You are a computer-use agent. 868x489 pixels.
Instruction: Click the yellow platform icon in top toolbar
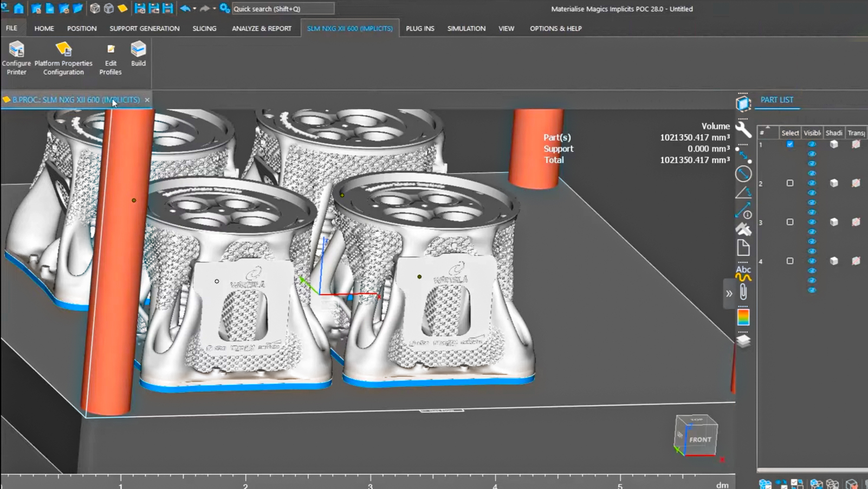pos(122,8)
